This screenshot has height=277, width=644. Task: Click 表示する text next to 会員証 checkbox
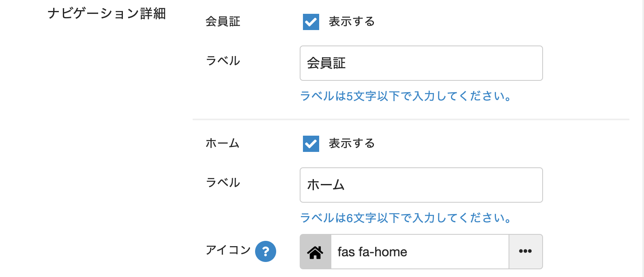click(352, 22)
